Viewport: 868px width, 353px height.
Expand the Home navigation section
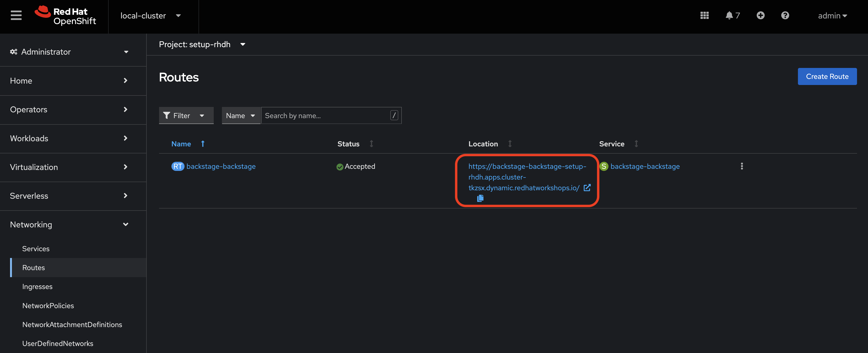tap(73, 81)
